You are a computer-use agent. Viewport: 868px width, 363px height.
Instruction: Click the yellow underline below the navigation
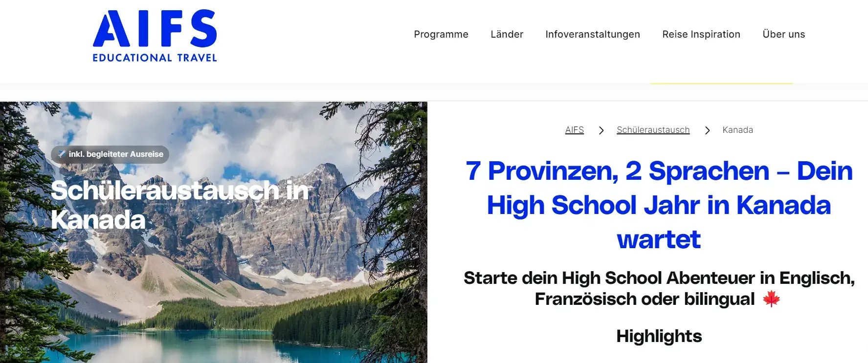click(721, 84)
